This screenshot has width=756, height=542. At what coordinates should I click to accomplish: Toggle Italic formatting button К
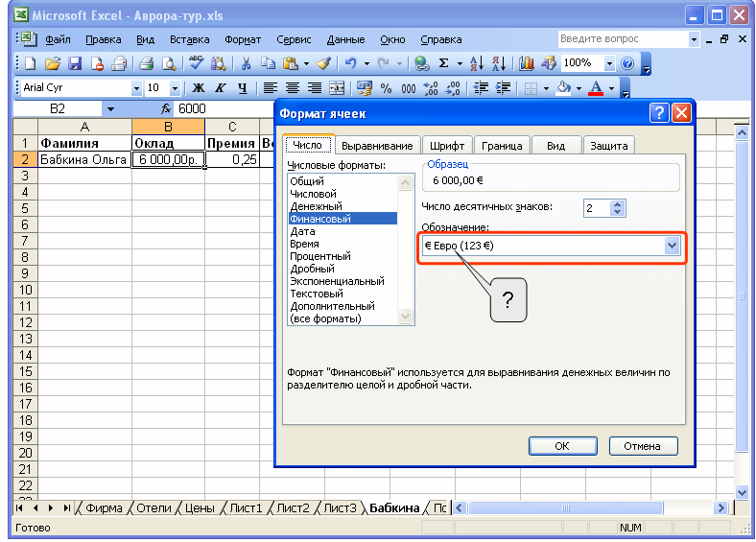pyautogui.click(x=221, y=87)
